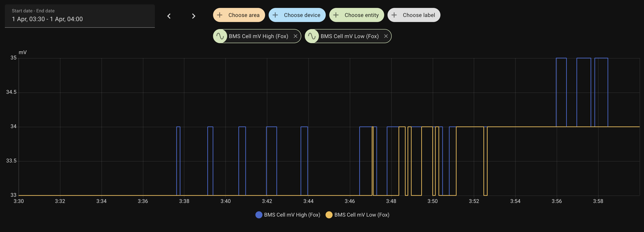Viewport: 644px width, 232px height.
Task: Click blue legend color dot
Action: (259, 215)
